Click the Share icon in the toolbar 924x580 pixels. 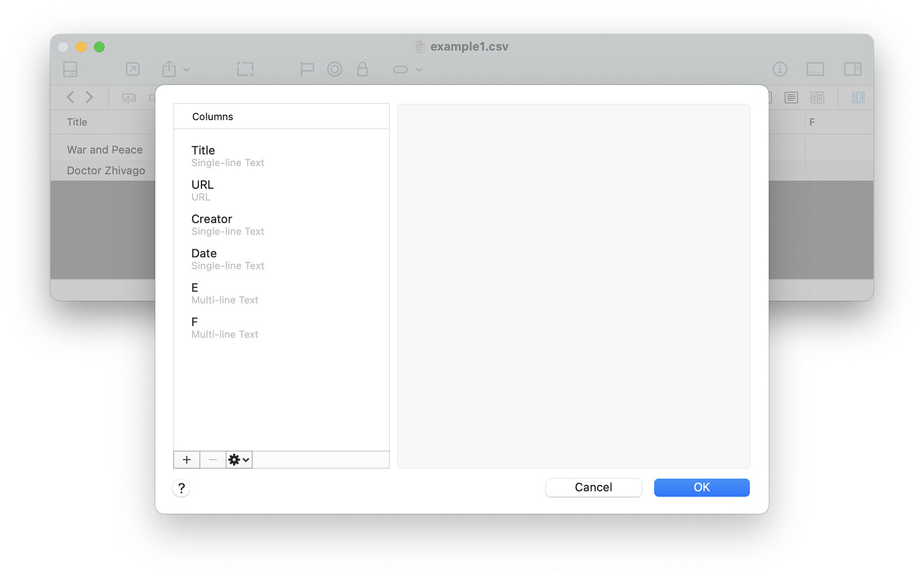coord(169,69)
